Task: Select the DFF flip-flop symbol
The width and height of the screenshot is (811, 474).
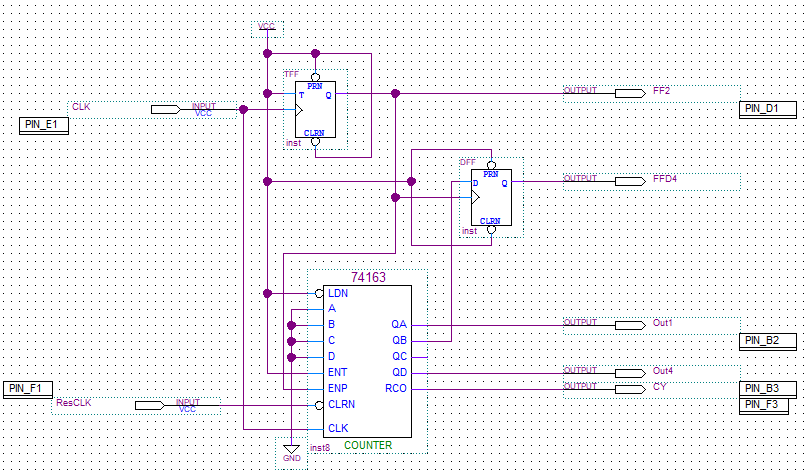Action: point(491,197)
